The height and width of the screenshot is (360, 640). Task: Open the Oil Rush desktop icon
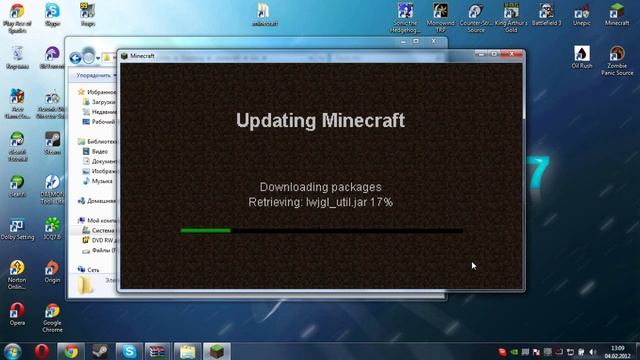tap(582, 57)
